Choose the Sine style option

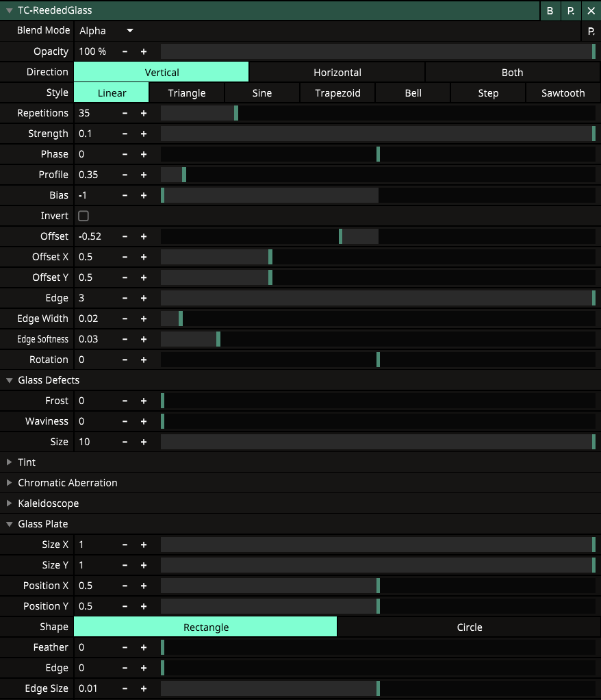261,93
